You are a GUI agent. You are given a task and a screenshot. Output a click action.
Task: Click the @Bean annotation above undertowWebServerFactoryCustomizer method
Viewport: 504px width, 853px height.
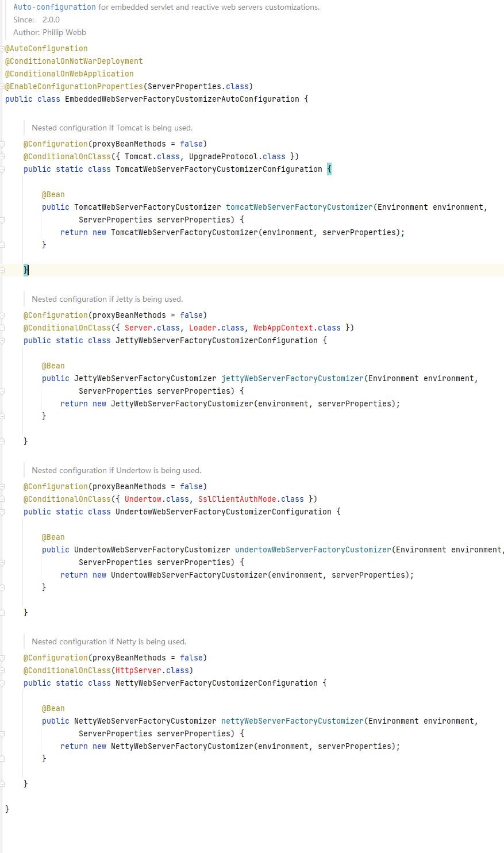(53, 537)
